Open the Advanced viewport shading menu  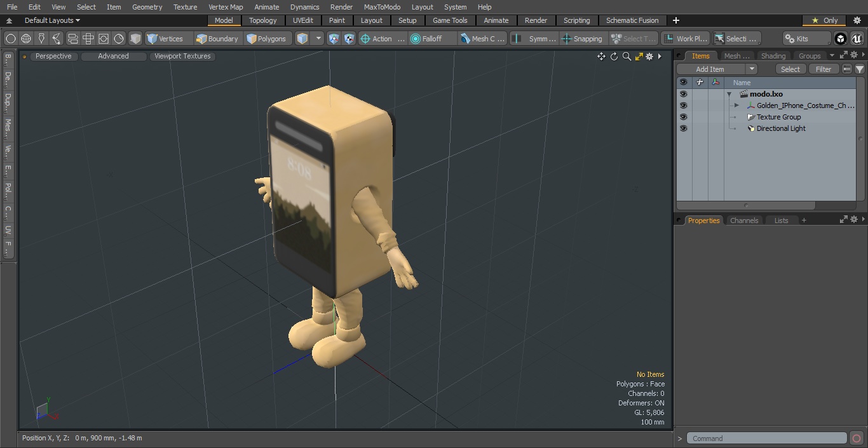(113, 56)
